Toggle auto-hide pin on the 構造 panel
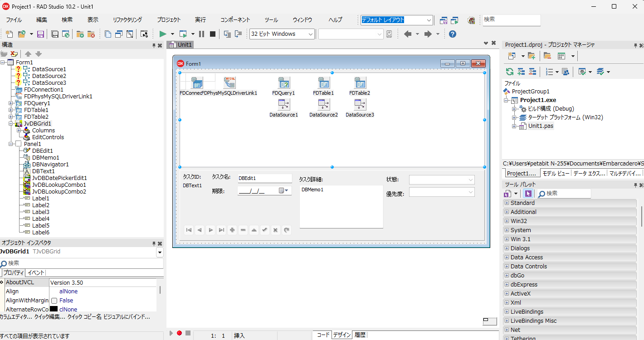The width and height of the screenshot is (644, 340). pyautogui.click(x=154, y=45)
